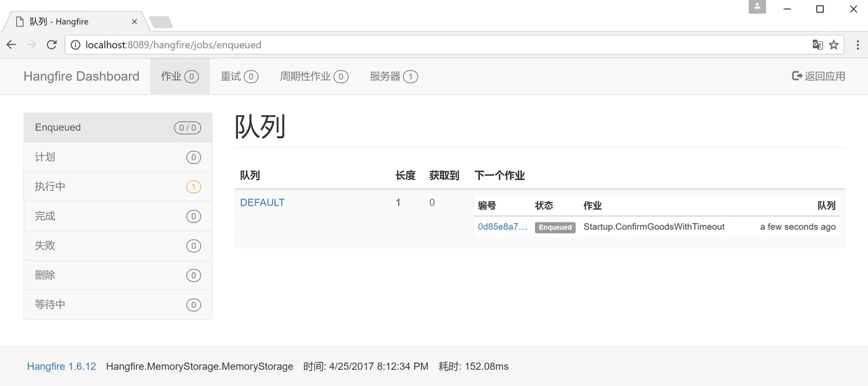Close the 队列 - Hangfire tab
The height and width of the screenshot is (386, 868).
135,22
